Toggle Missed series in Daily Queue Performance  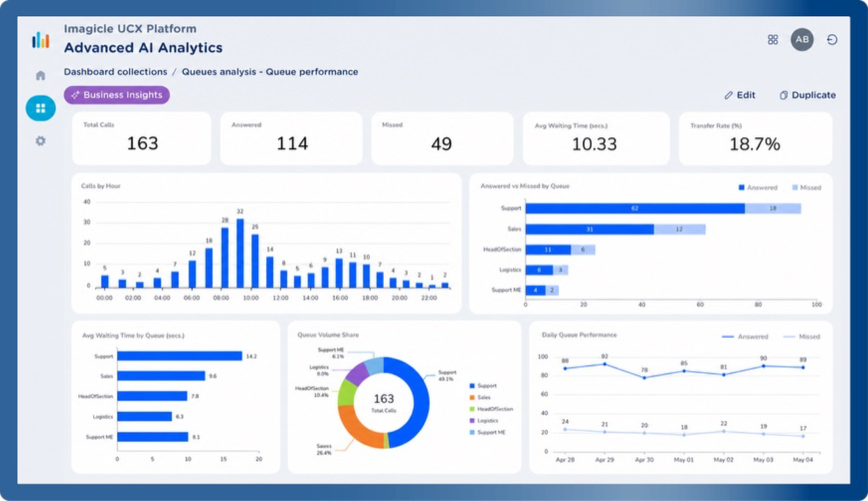click(x=801, y=336)
